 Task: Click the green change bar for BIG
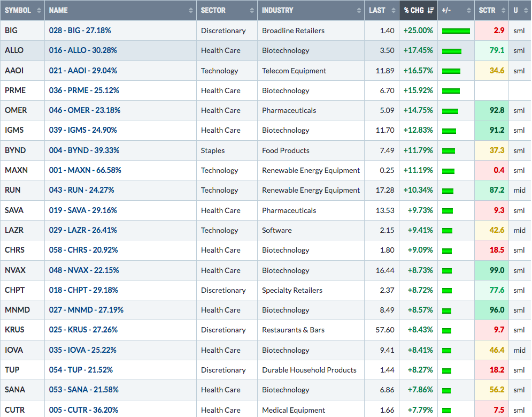click(456, 31)
